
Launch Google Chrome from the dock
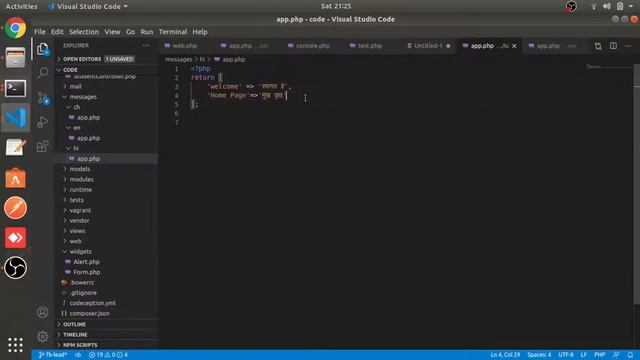click(16, 28)
